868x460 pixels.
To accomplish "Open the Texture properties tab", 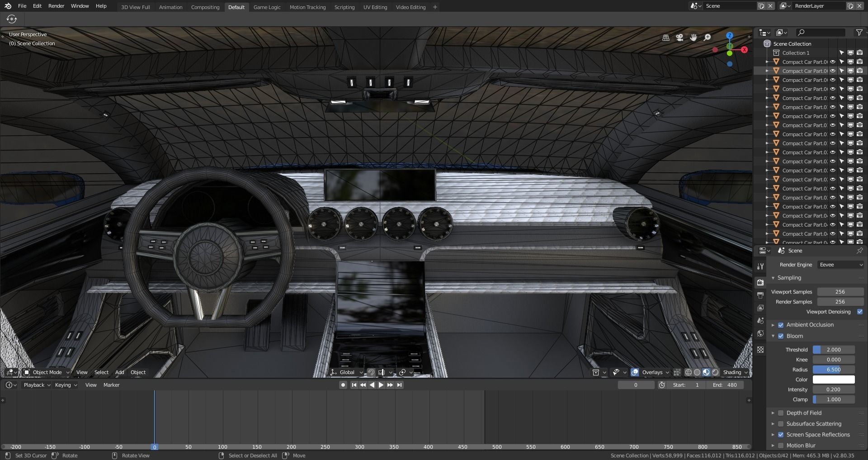I will coord(760,350).
